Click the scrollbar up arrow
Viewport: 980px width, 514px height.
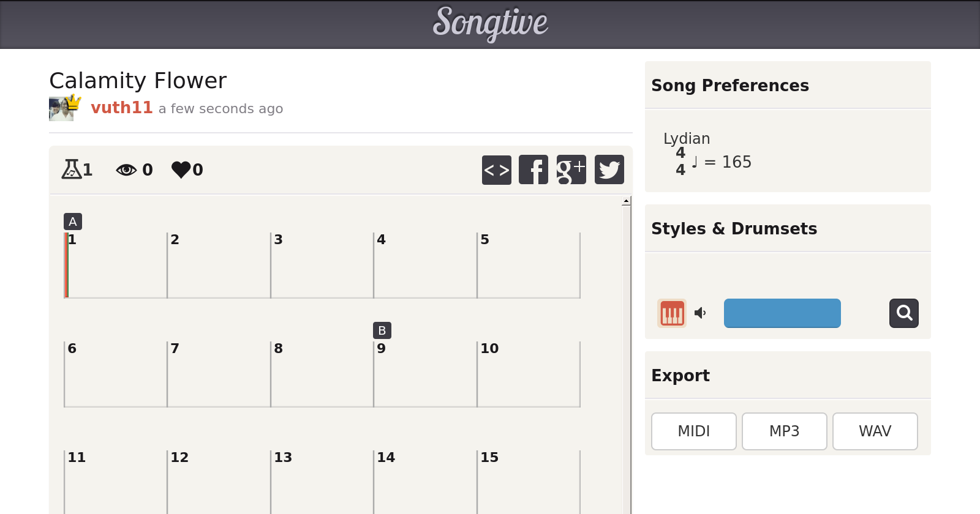626,201
